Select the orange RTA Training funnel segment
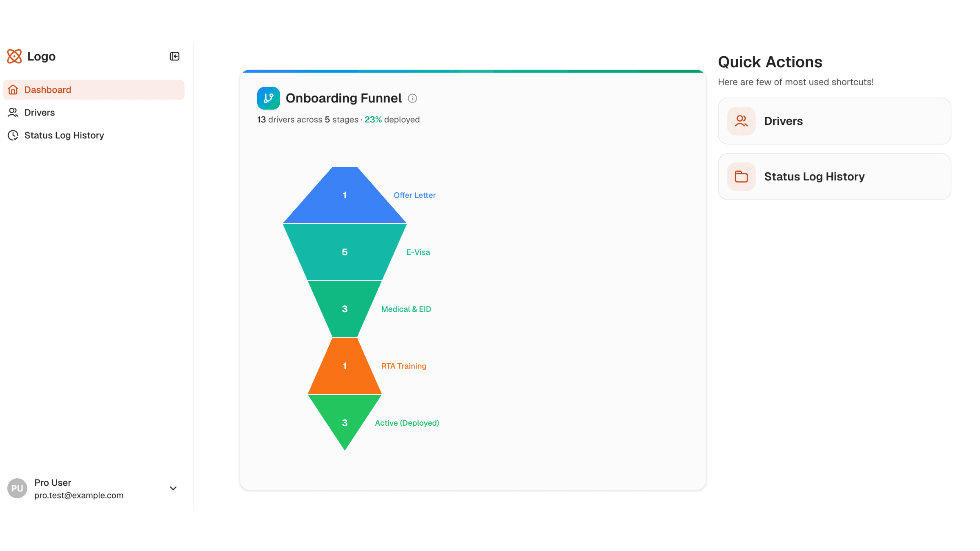This screenshot has width=980, height=551. (x=345, y=366)
